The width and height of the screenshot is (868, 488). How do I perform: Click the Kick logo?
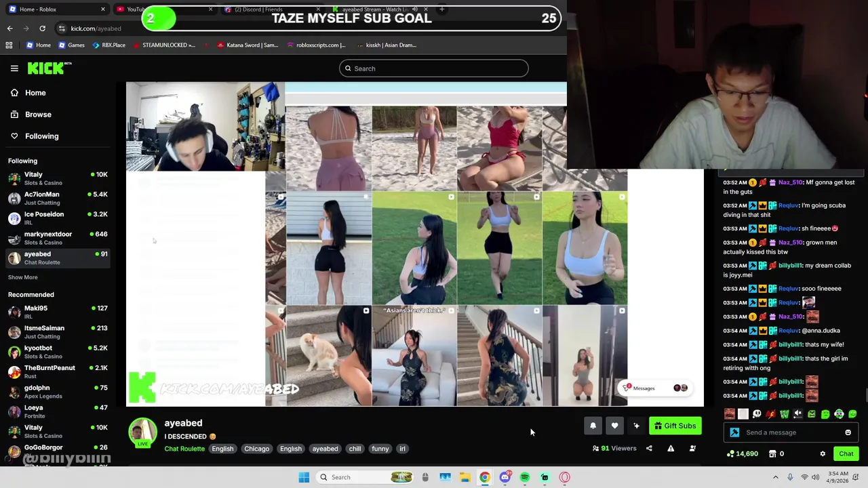click(49, 68)
